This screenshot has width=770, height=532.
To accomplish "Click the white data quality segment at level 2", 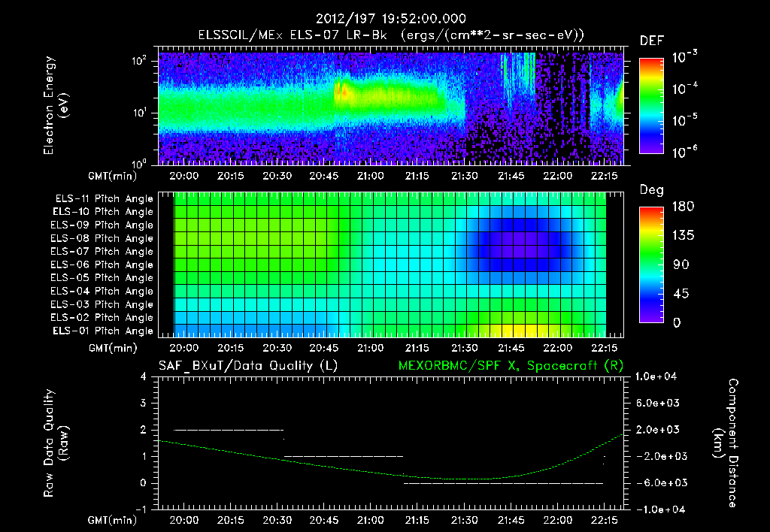I will (x=229, y=430).
